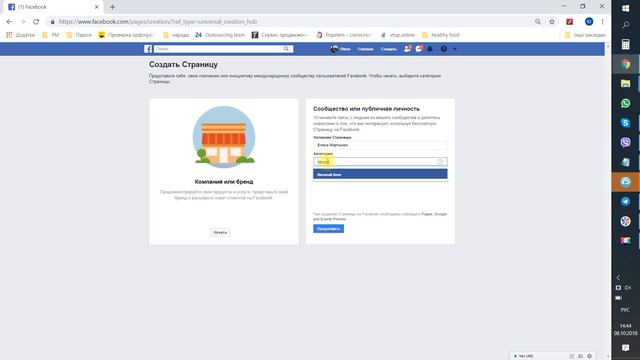Go to Главная in Facebook header
The height and width of the screenshot is (360, 640).
pos(365,49)
